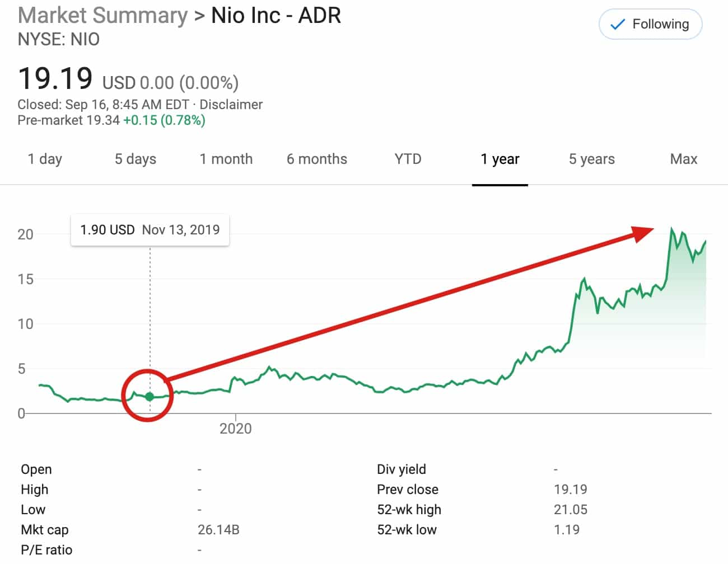728x564 pixels.
Task: Toggle off Following for NIO stock
Action: (650, 24)
